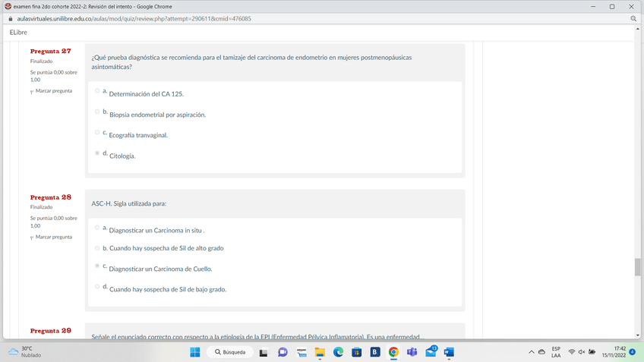The height and width of the screenshot is (362, 644).
Task: Minimize the Chrome window
Action: coord(593,7)
